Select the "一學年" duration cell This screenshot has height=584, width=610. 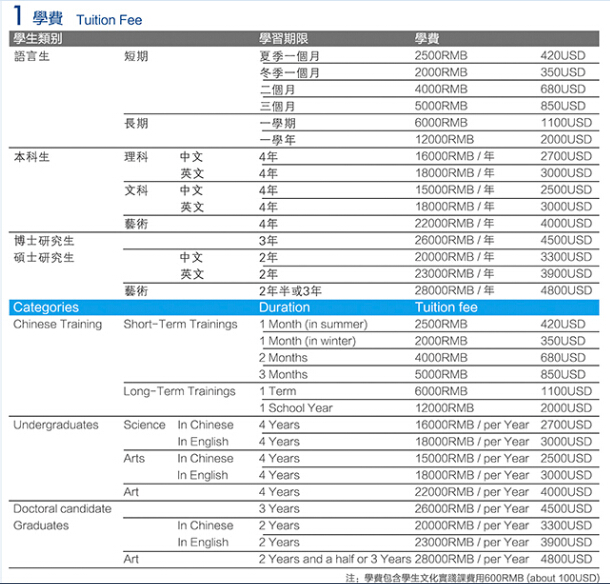[277, 140]
